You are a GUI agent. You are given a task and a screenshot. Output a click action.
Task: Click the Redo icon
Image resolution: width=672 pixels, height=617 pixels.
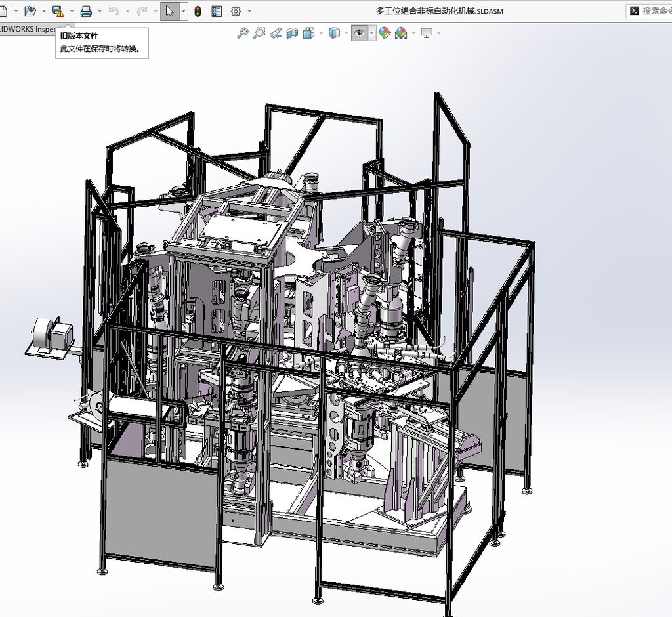[x=142, y=11]
